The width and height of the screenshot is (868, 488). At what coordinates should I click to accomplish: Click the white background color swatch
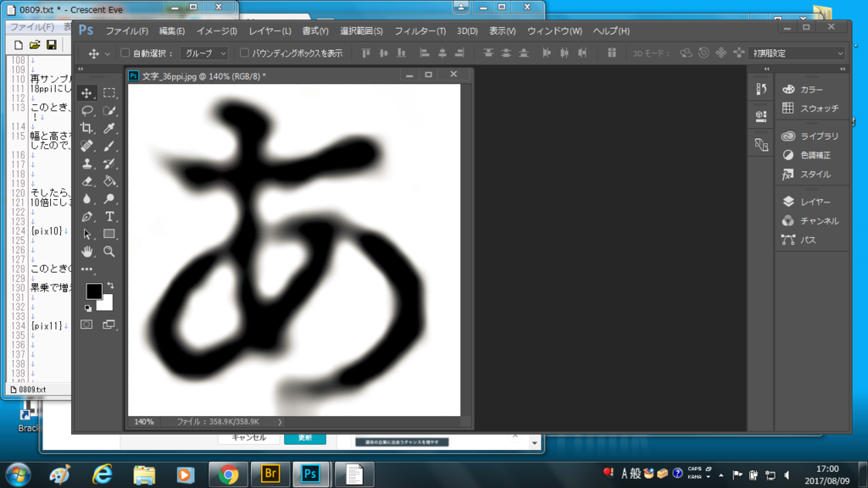(x=107, y=304)
